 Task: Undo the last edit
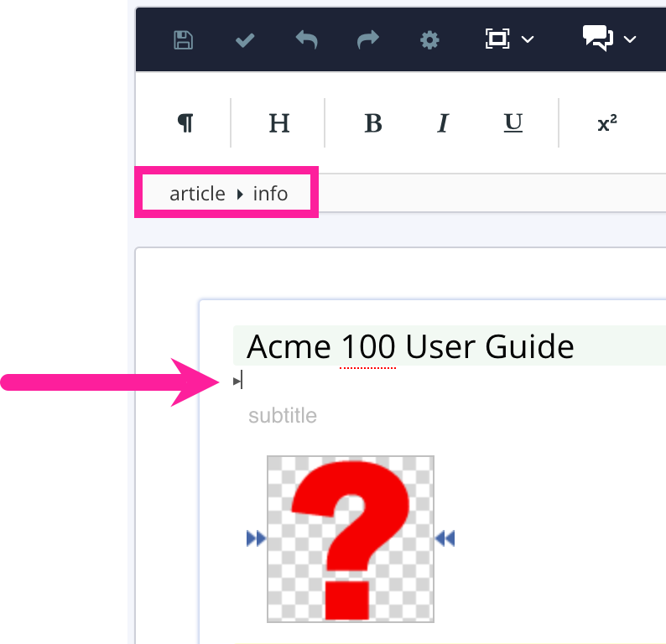pos(307,40)
